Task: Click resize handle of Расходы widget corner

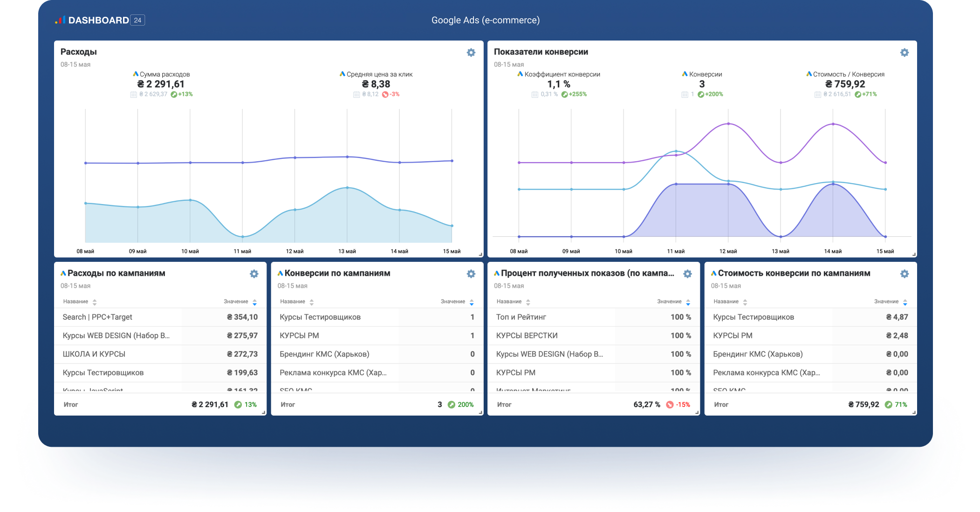Action: click(480, 254)
